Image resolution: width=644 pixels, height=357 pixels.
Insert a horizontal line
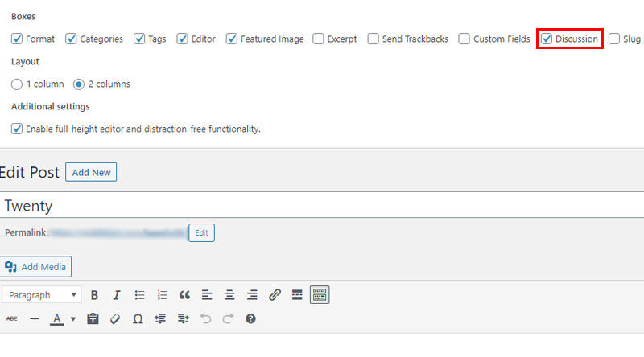35,319
